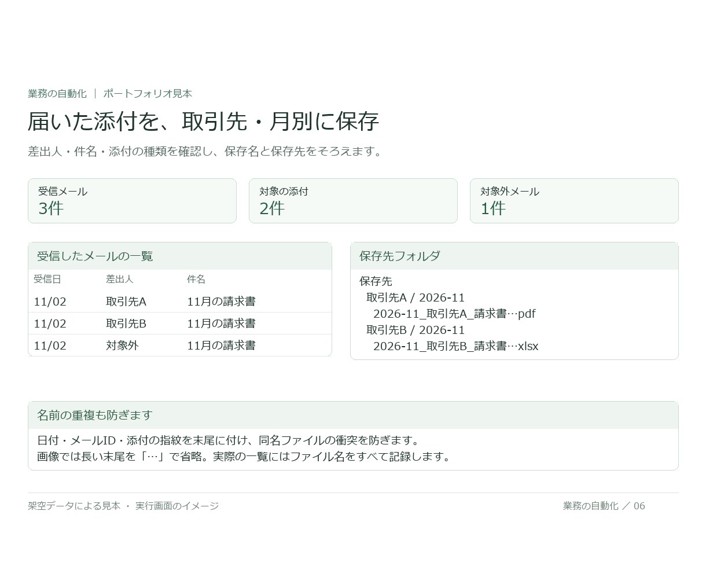Click the 11/02 date in 対象外 row

pos(50,346)
